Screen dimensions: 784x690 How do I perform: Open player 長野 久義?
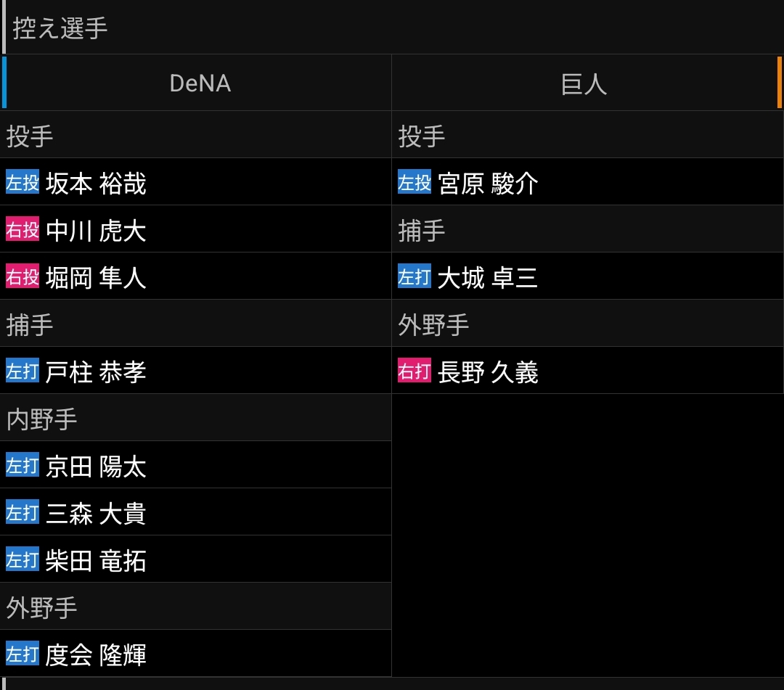click(x=488, y=371)
